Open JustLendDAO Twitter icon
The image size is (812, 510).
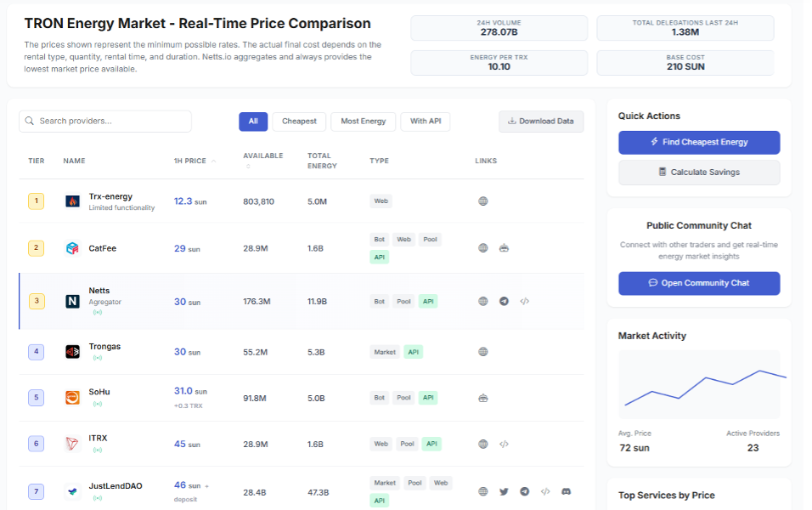click(x=504, y=491)
